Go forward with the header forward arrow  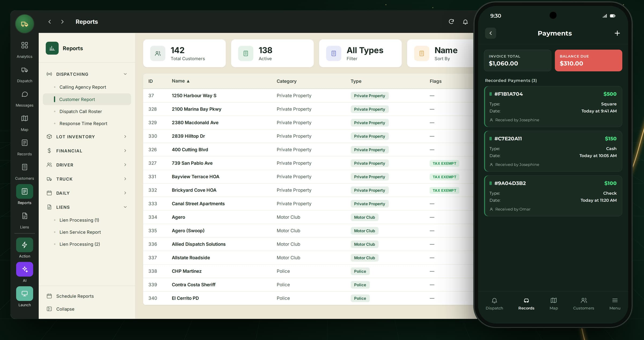point(62,22)
